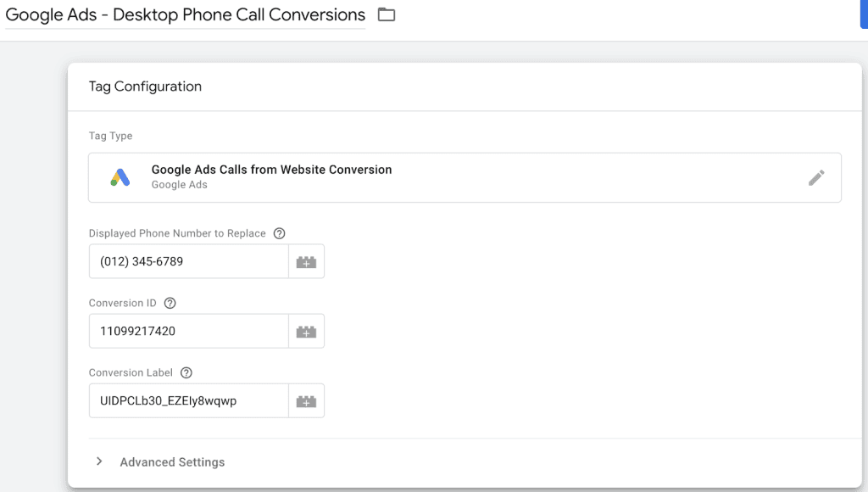The height and width of the screenshot is (492, 868).
Task: Click the help icon beside Displayed Phone Number
Action: [x=280, y=232]
